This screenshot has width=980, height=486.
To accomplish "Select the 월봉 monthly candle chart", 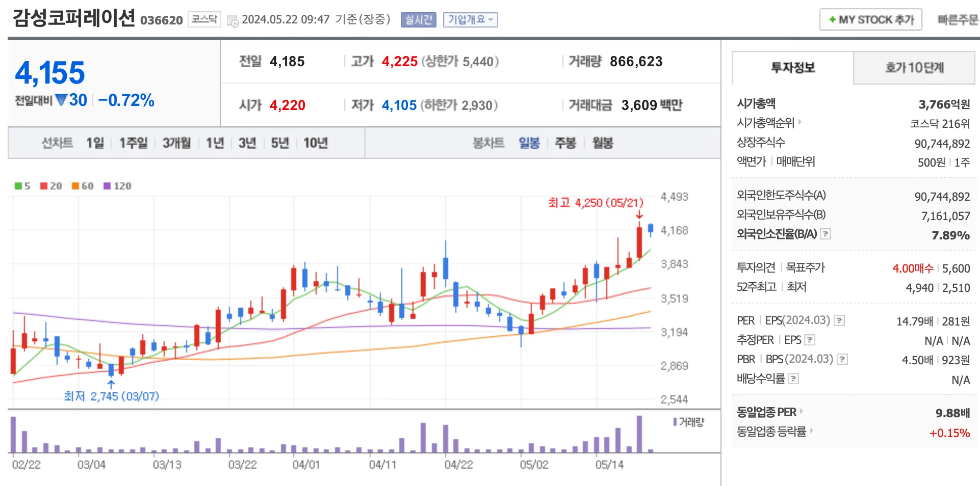I will (603, 143).
